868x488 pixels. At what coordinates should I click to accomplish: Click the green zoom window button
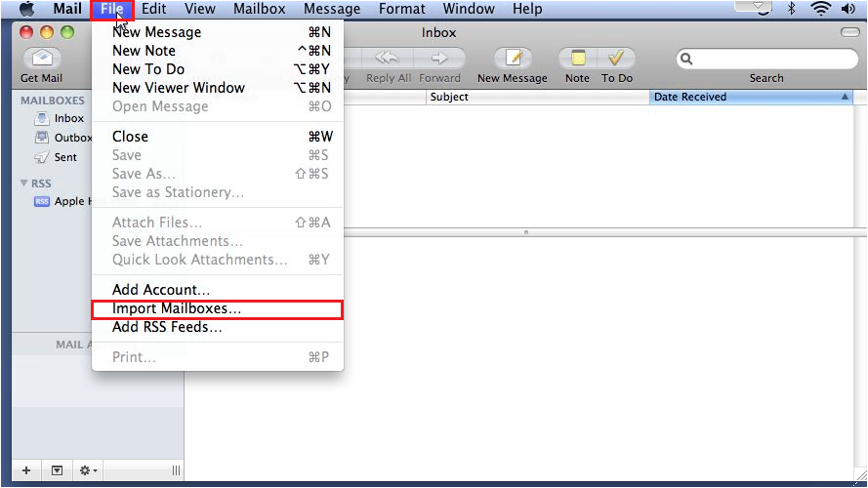(67, 32)
